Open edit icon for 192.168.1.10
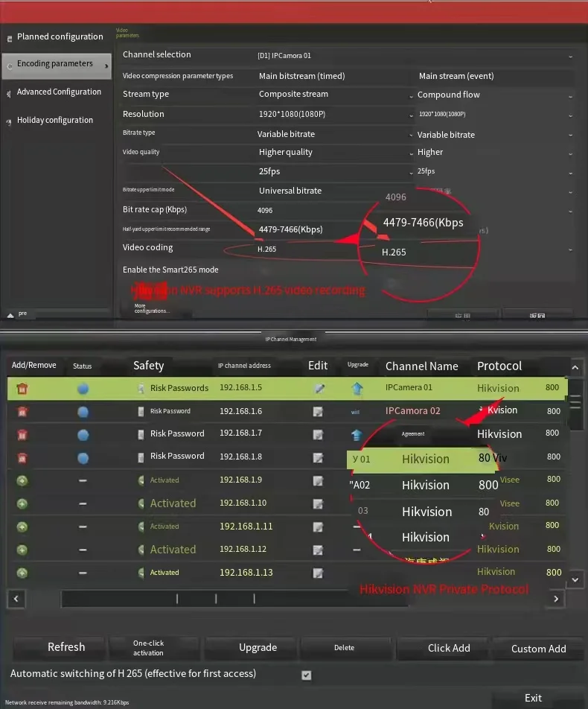The width and height of the screenshot is (588, 709). [318, 503]
